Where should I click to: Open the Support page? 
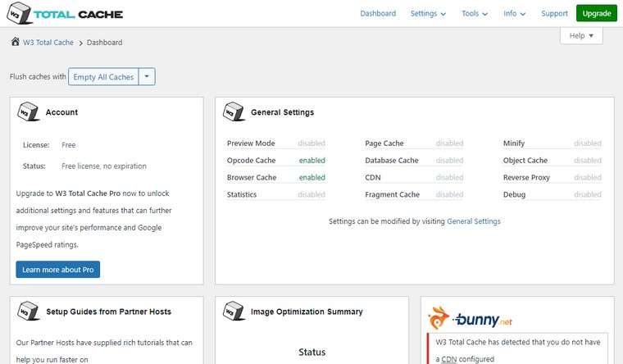coord(554,13)
